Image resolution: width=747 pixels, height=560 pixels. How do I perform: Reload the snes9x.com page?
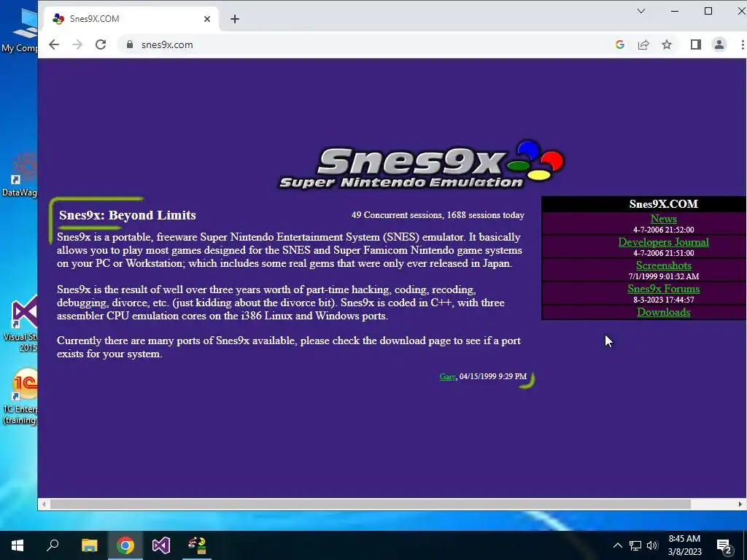101,44
